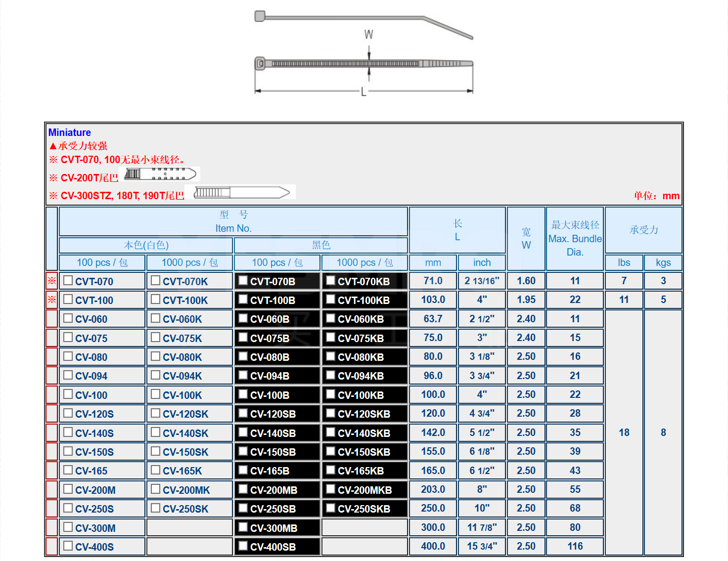Screen dimensions: 728x561
Task: Check the CV-165 checkbox
Action: point(68,470)
